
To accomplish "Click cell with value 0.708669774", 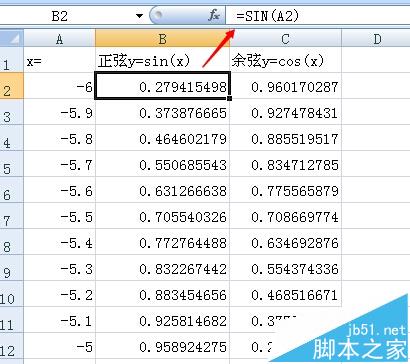I will coord(285,216).
